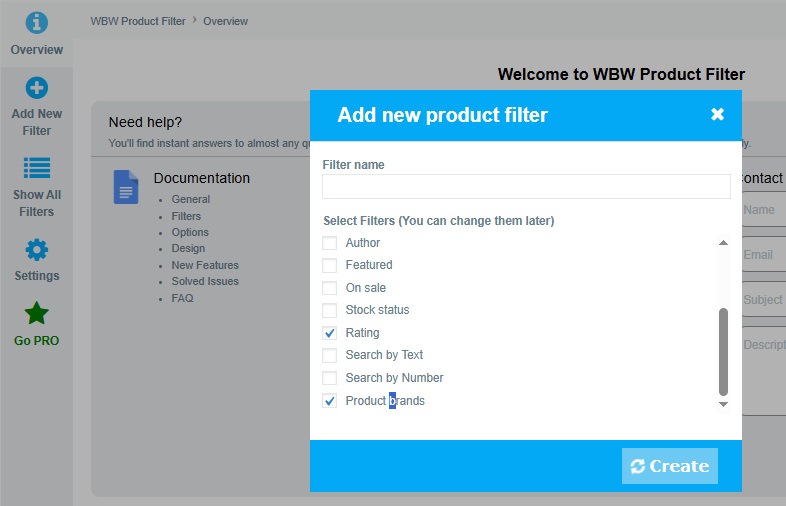Viewport: 786px width, 506px height.
Task: Open the New Features documentation link
Action: 205,265
